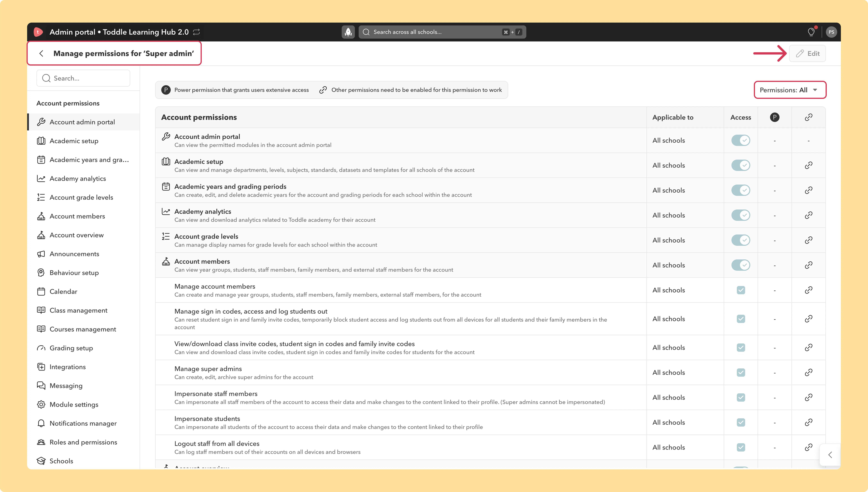
Task: Click the link icon in the Academic setup row
Action: coord(809,165)
